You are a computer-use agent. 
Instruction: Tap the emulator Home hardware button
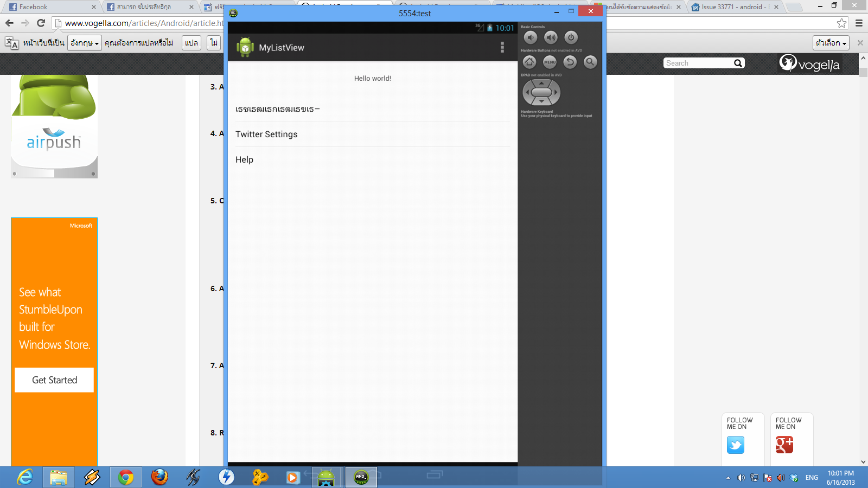tap(529, 62)
